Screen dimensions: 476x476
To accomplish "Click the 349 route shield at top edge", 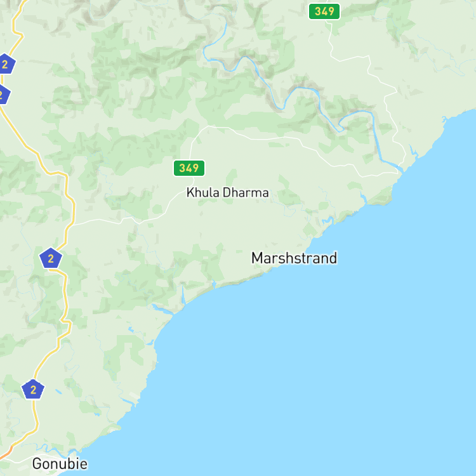I will pos(324,11).
